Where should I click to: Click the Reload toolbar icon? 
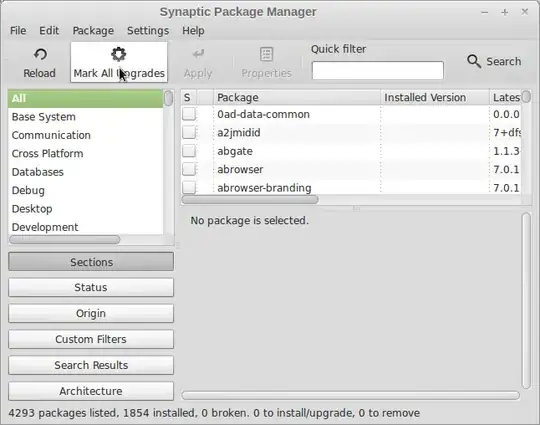(40, 55)
